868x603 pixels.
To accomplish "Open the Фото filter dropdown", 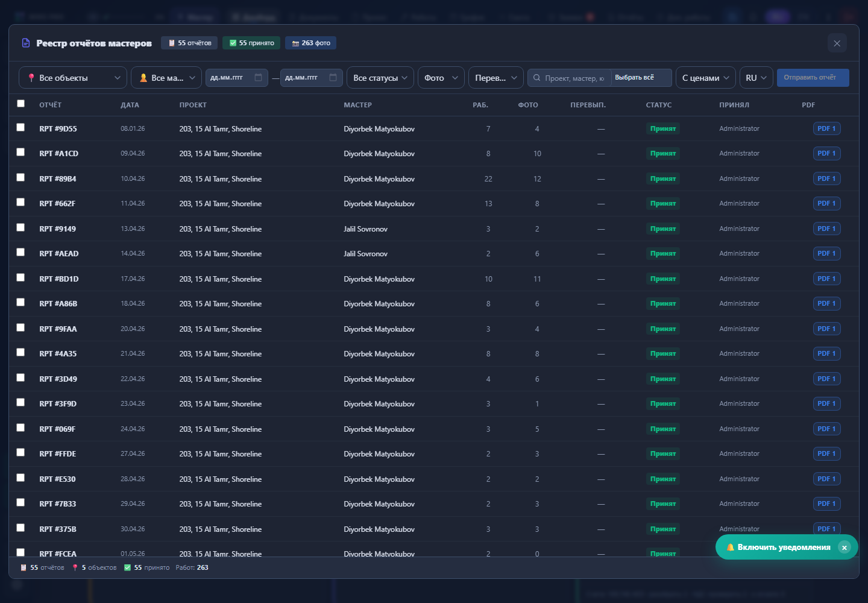I will click(441, 78).
